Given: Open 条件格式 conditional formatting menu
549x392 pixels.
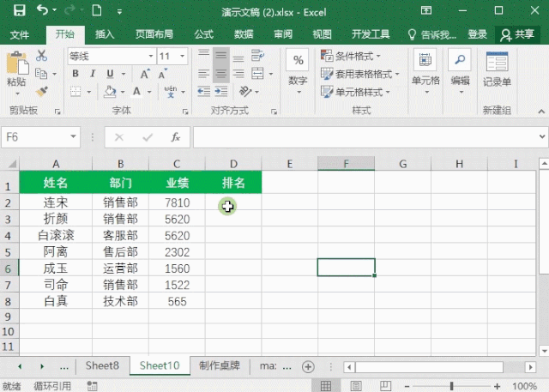Looking at the screenshot, I should coord(351,56).
